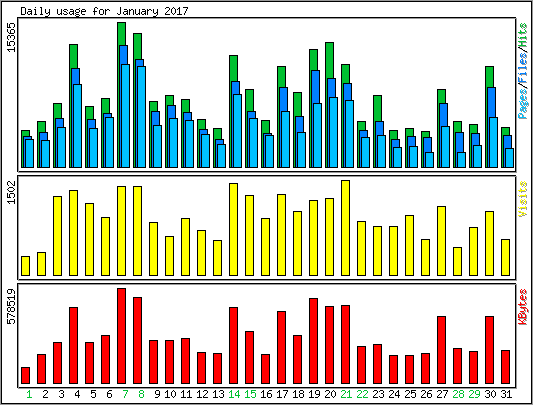Click the red KBytes legend label
This screenshot has height=405, width=533.
click(523, 307)
